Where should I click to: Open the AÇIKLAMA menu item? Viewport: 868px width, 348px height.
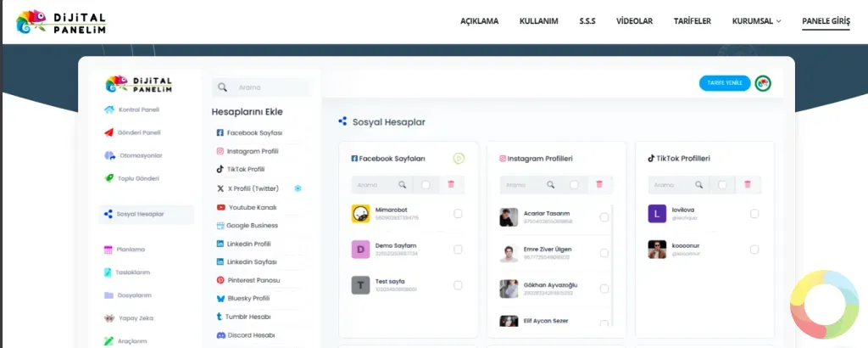pyautogui.click(x=480, y=21)
